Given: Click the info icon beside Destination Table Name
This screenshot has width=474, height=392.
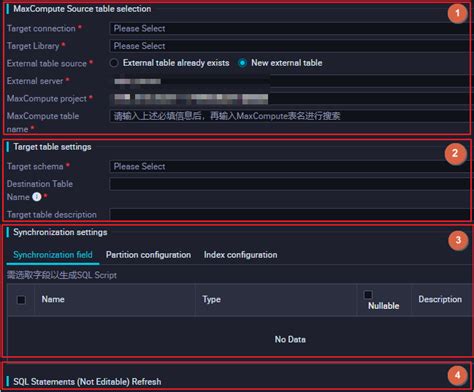Looking at the screenshot, I should pos(36,197).
